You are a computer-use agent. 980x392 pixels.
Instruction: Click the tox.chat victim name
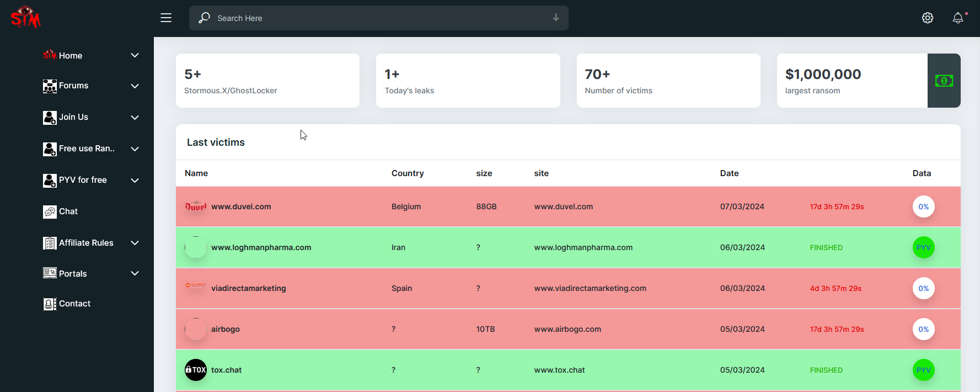(226, 370)
